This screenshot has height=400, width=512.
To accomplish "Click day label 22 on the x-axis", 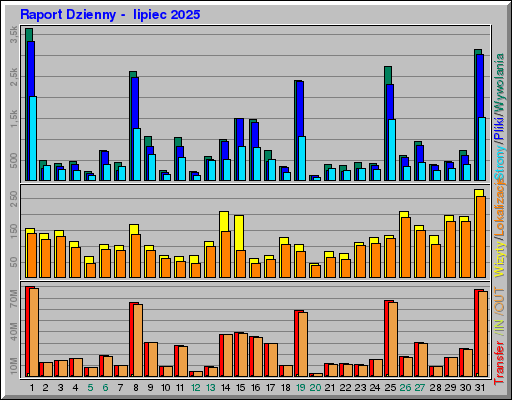I will (x=345, y=388).
